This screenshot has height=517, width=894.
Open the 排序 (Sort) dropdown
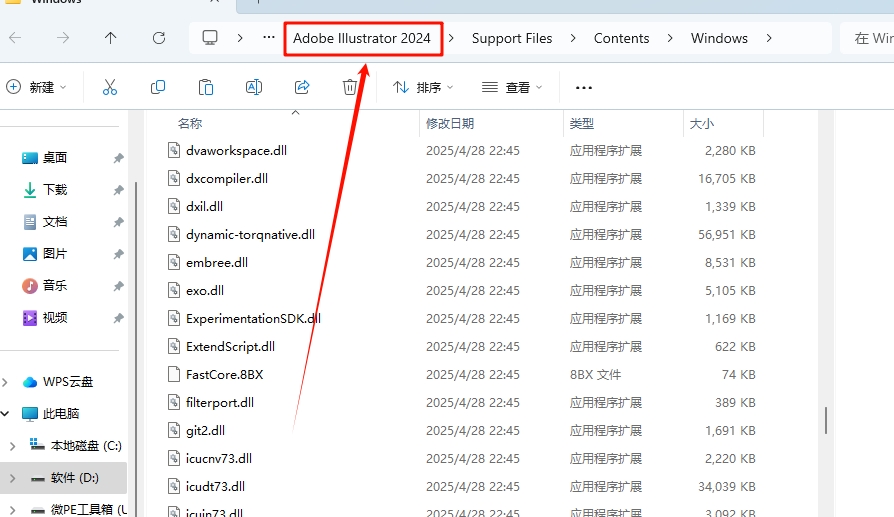coord(423,87)
